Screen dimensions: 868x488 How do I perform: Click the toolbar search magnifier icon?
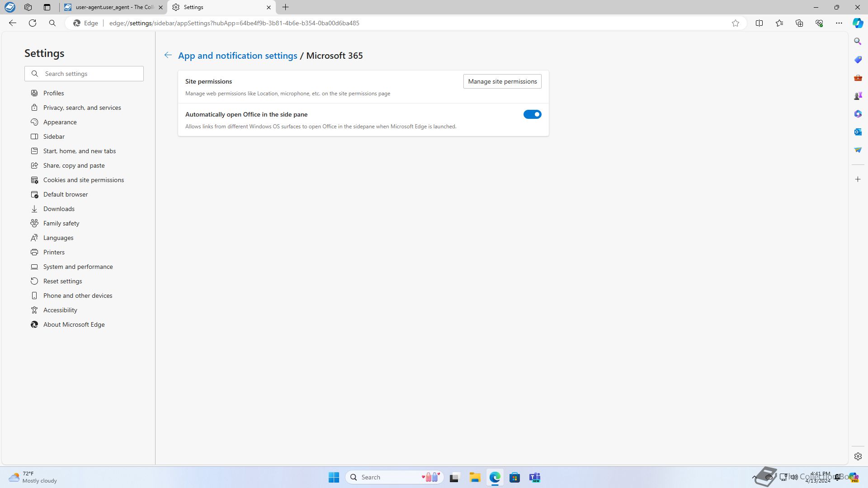(x=52, y=23)
